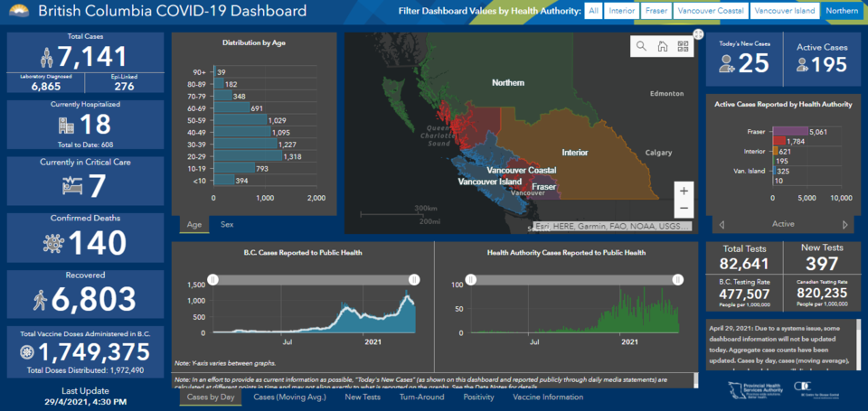This screenshot has height=411, width=868.
Task: Click right slider handle on Health Authority chart
Action: point(677,280)
